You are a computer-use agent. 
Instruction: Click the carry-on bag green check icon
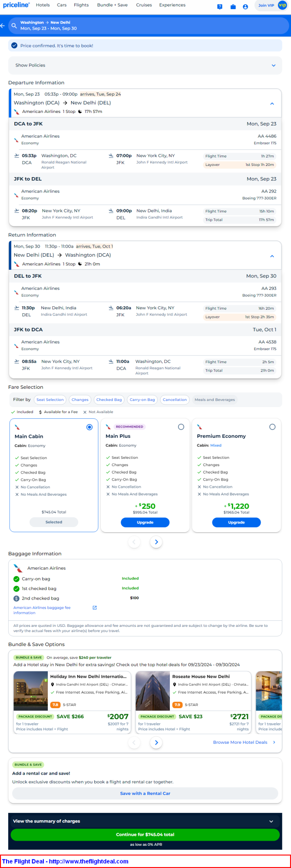pyautogui.click(x=17, y=579)
